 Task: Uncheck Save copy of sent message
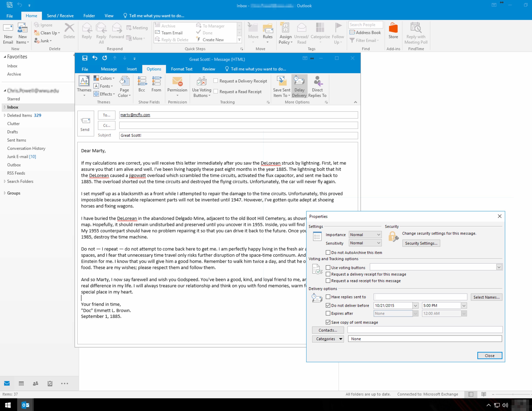(328, 322)
